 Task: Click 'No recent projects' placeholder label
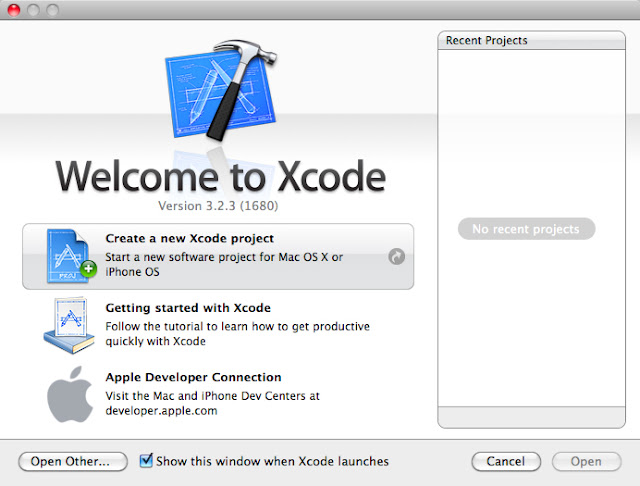pyautogui.click(x=526, y=229)
